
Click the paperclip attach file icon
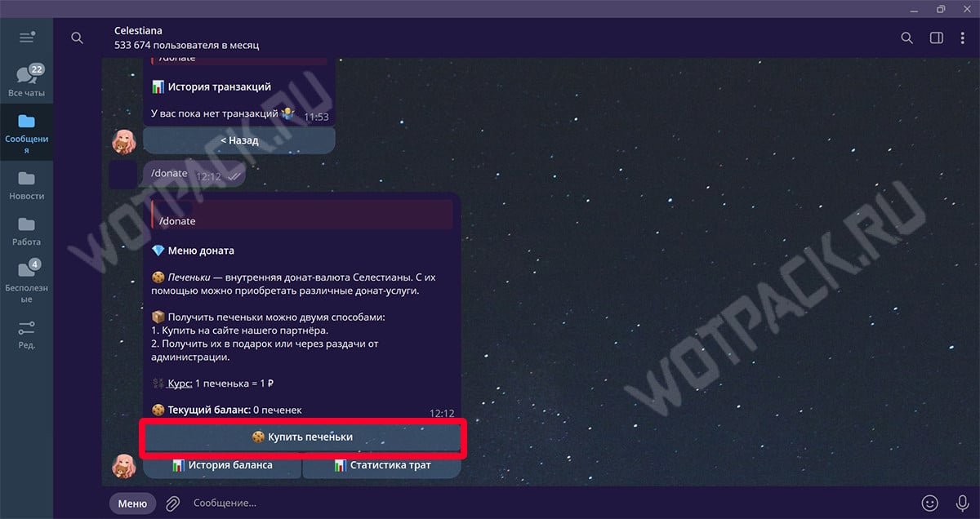tap(172, 503)
